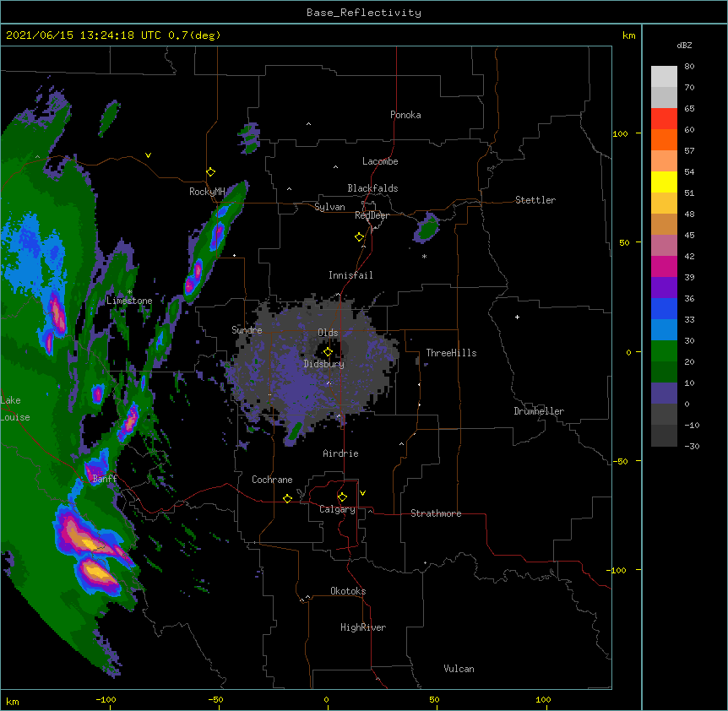Pick the orange swatch between 60 and 57
The height and width of the screenshot is (711, 728).
point(664,139)
